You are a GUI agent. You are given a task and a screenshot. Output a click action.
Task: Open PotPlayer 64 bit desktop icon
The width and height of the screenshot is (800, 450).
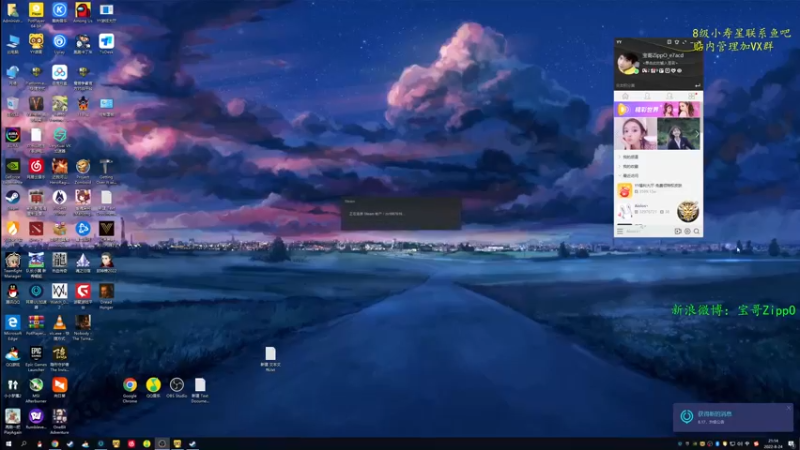[x=36, y=14]
